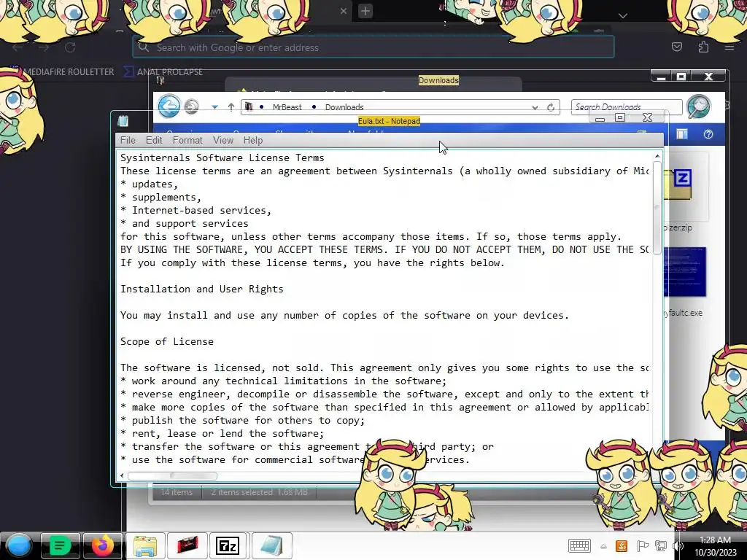
Task: Click Explorer's help question mark icon
Action: (708, 134)
